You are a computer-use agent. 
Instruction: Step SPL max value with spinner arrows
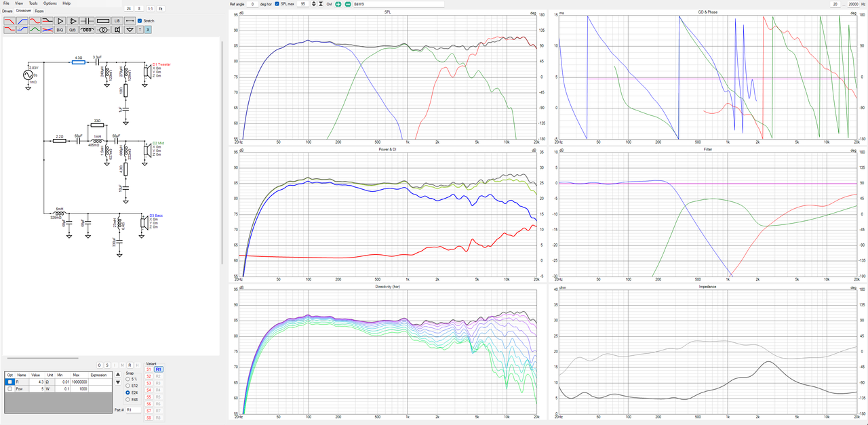tap(314, 4)
